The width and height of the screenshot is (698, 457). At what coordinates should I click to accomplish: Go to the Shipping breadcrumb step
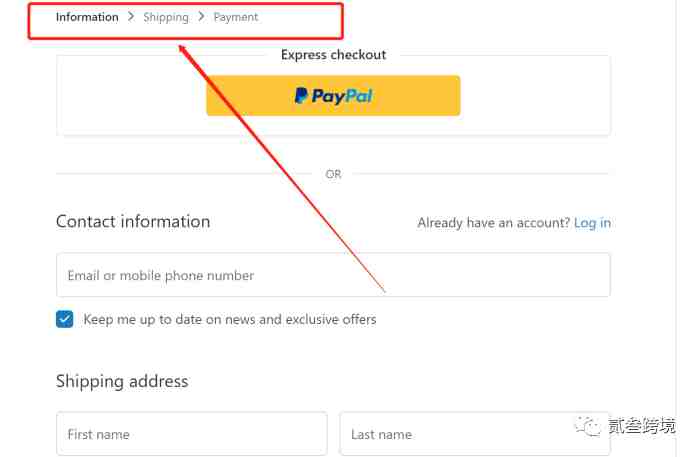click(x=166, y=17)
